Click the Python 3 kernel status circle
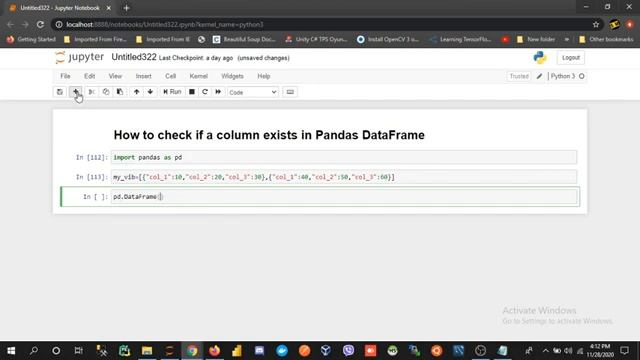640x360 pixels. (x=582, y=76)
